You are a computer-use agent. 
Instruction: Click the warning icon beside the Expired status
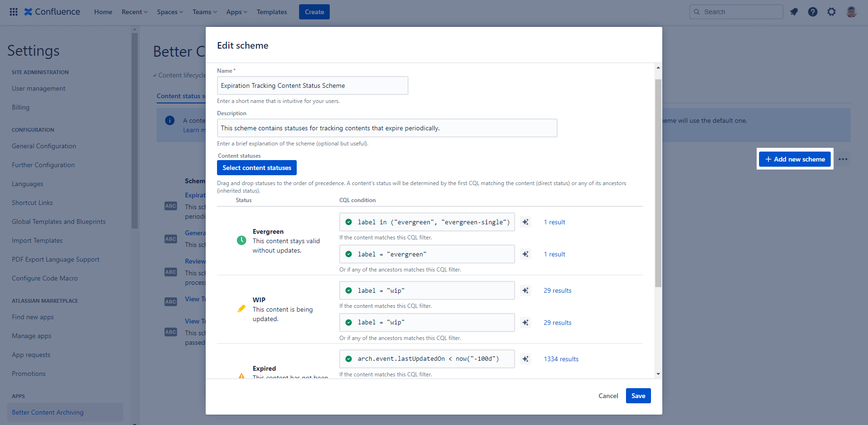pos(242,376)
